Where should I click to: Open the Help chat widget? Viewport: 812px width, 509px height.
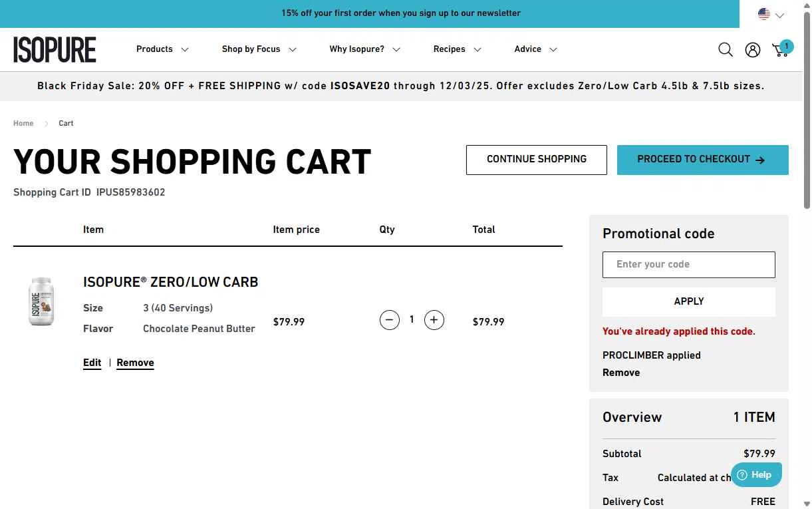(756, 474)
